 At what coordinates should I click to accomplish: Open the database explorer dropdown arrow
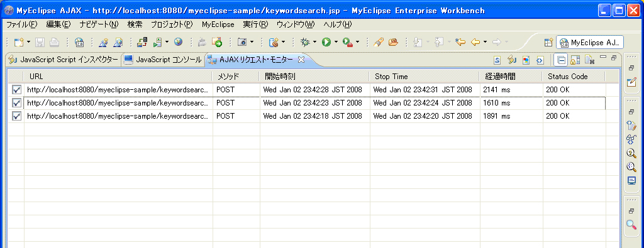point(283,42)
